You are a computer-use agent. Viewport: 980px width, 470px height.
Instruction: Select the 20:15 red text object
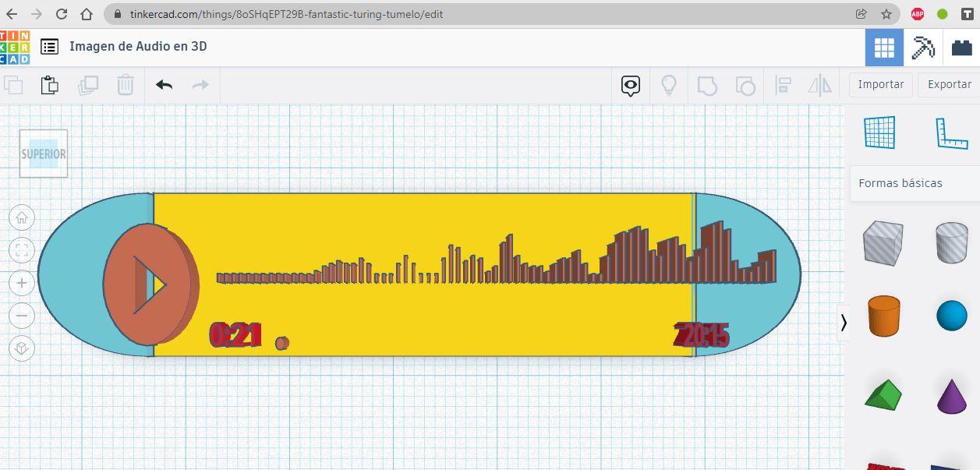tap(702, 335)
